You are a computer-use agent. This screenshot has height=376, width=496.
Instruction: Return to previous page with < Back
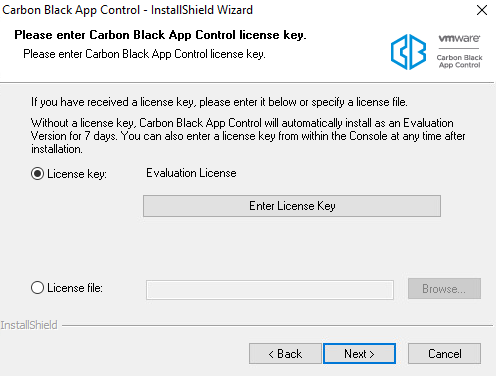[x=285, y=354]
